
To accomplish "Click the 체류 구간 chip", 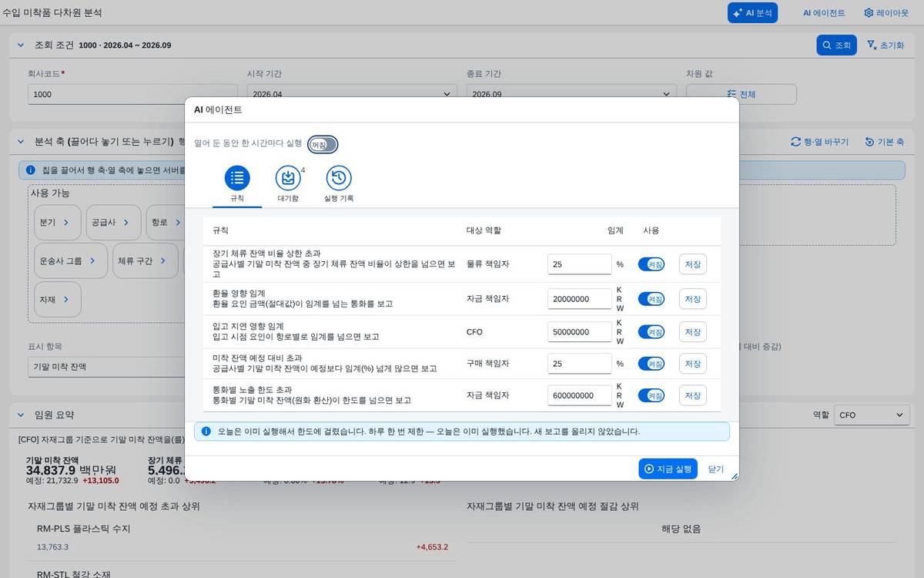I will 145,260.
